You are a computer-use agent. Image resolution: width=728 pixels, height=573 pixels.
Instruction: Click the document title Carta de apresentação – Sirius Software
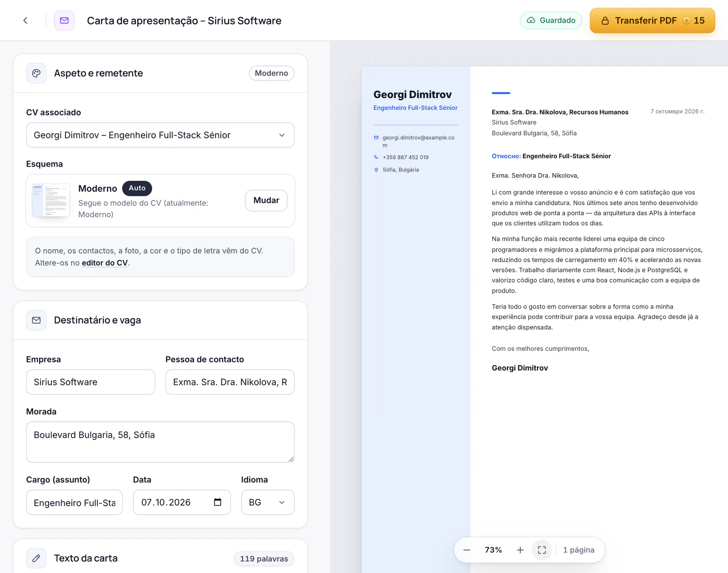pos(184,21)
